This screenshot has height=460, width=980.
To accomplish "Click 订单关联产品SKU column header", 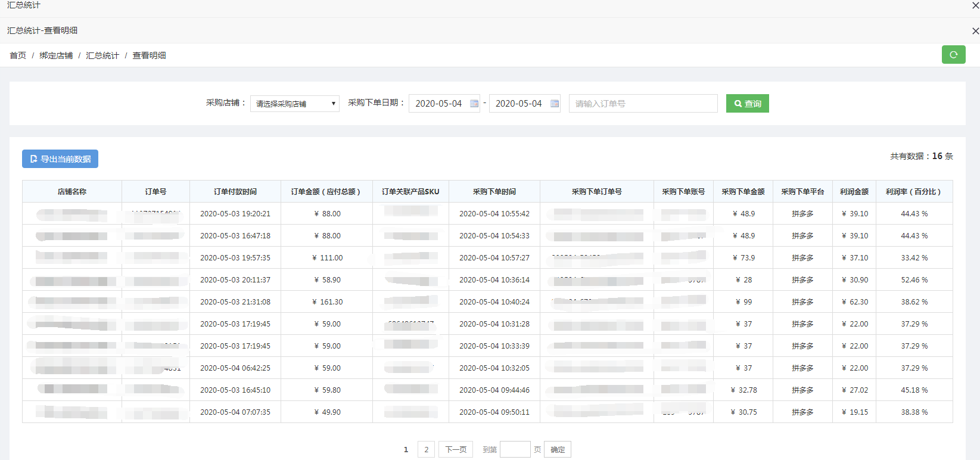I will pyautogui.click(x=411, y=192).
